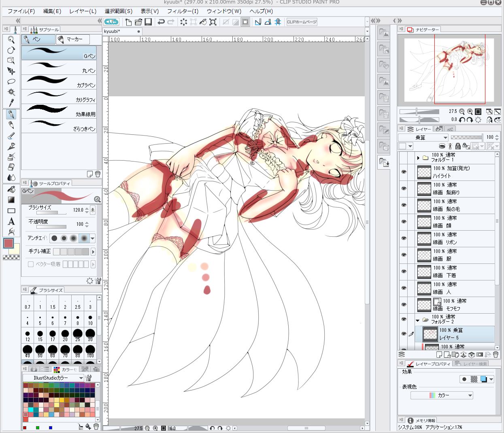The height and width of the screenshot is (433, 504).
Task: Open the CLIP STUDIO launcher icon
Action: point(111,22)
